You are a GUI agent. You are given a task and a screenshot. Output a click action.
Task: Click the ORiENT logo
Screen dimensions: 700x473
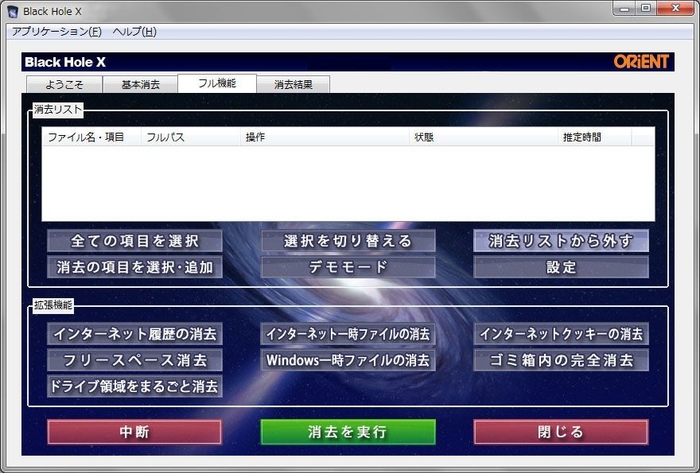(x=641, y=62)
